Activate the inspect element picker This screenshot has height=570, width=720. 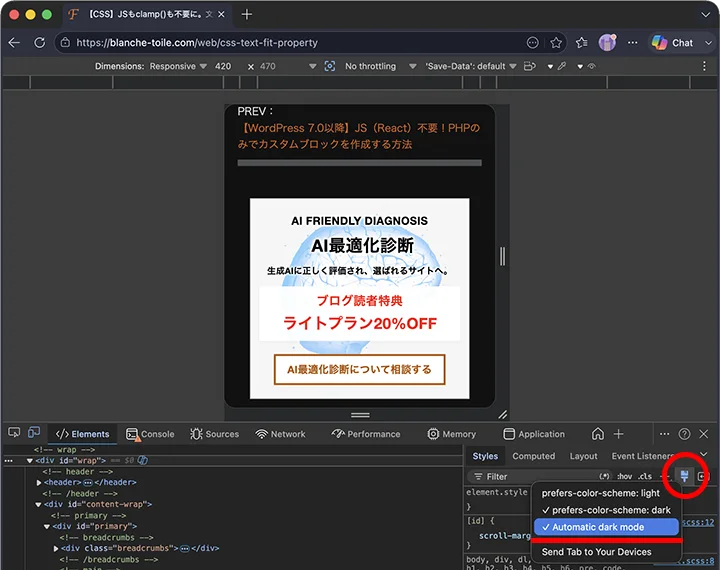[14, 433]
